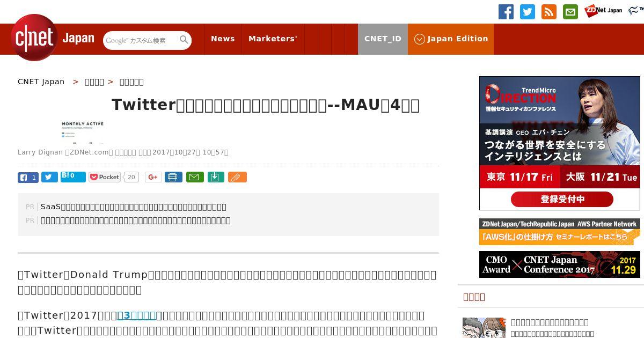Click the teal download save icon
Viewport: 644px width, 338px height.
click(x=216, y=177)
